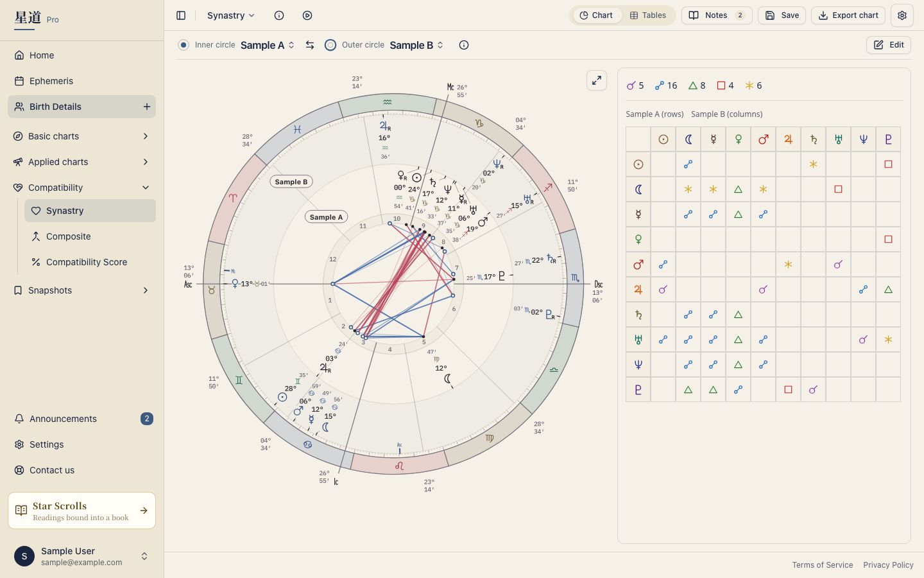Expand the chart to fullscreen
The image size is (924, 578).
[x=597, y=80]
